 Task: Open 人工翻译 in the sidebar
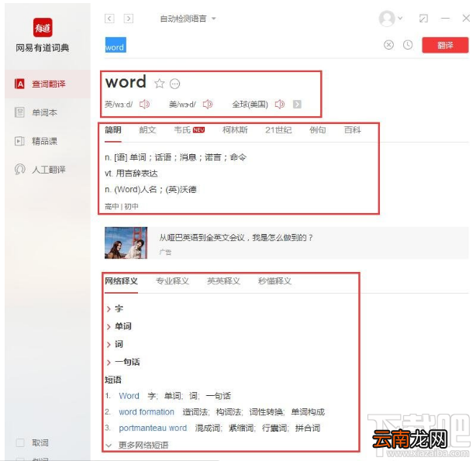coord(47,170)
